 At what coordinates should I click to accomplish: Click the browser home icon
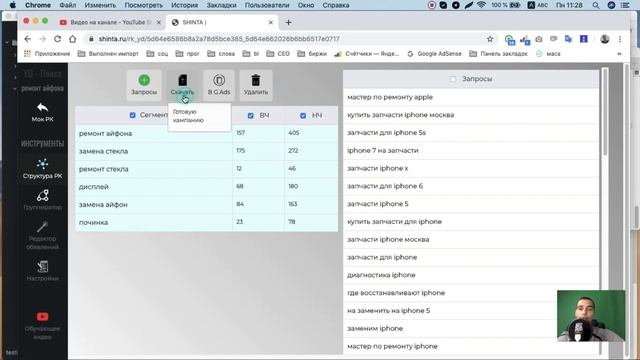(x=73, y=39)
